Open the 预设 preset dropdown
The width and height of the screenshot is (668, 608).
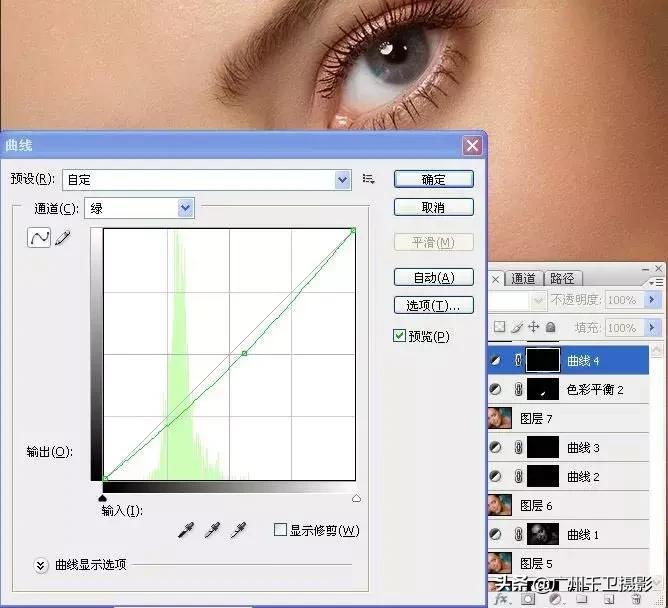pyautogui.click(x=343, y=180)
